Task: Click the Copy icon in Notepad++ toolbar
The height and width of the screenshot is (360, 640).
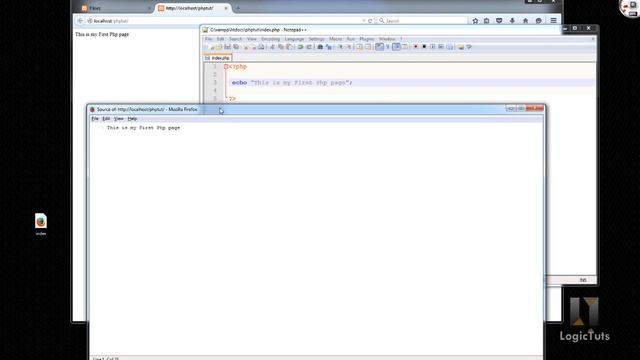Action: [280, 47]
